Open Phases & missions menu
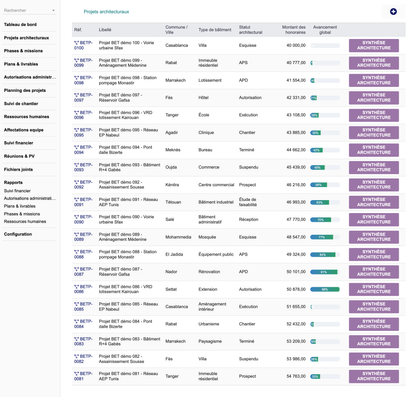This screenshot has width=416, height=397. click(x=23, y=51)
